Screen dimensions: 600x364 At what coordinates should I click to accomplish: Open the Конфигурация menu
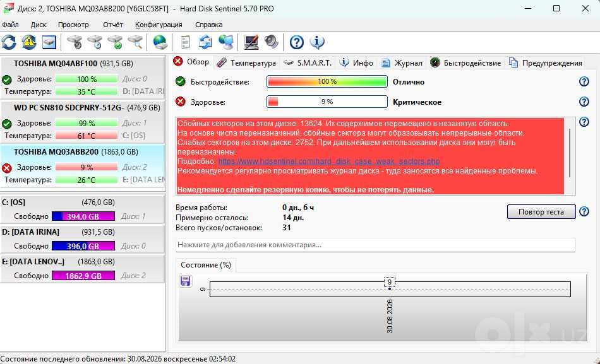click(x=159, y=25)
